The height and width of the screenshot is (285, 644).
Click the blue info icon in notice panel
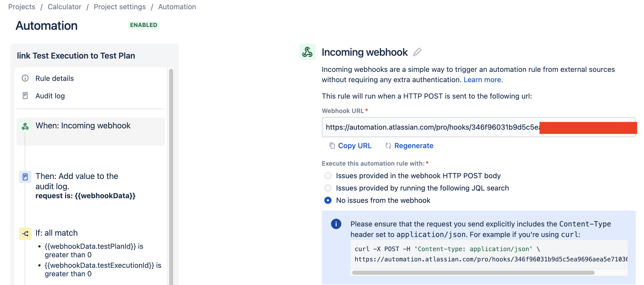tap(336, 224)
